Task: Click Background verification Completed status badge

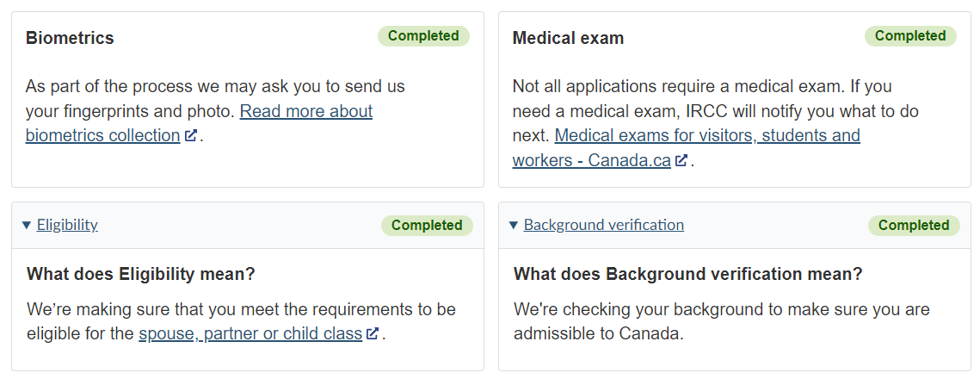Action: coord(914,225)
